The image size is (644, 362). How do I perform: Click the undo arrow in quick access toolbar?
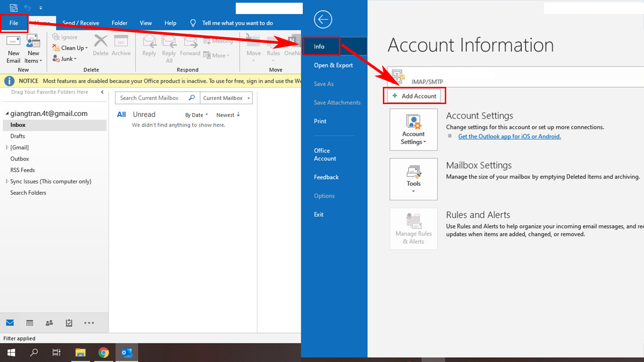[27, 8]
